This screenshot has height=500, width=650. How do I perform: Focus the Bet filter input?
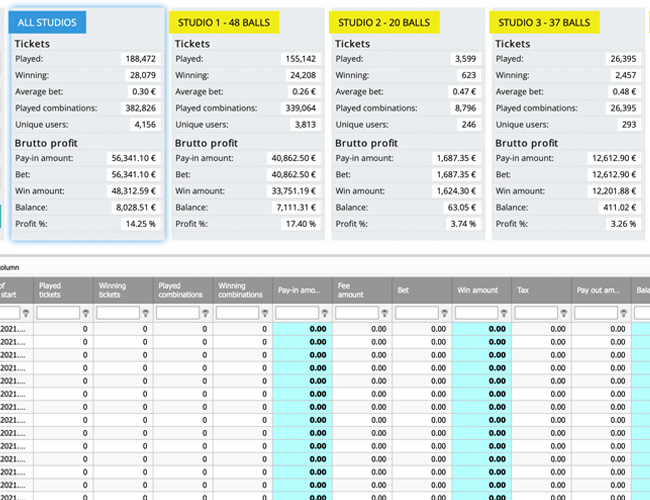pos(417,313)
